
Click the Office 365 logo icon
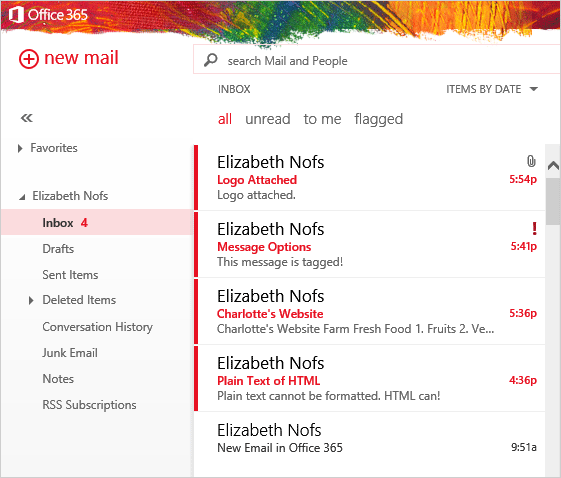16,15
